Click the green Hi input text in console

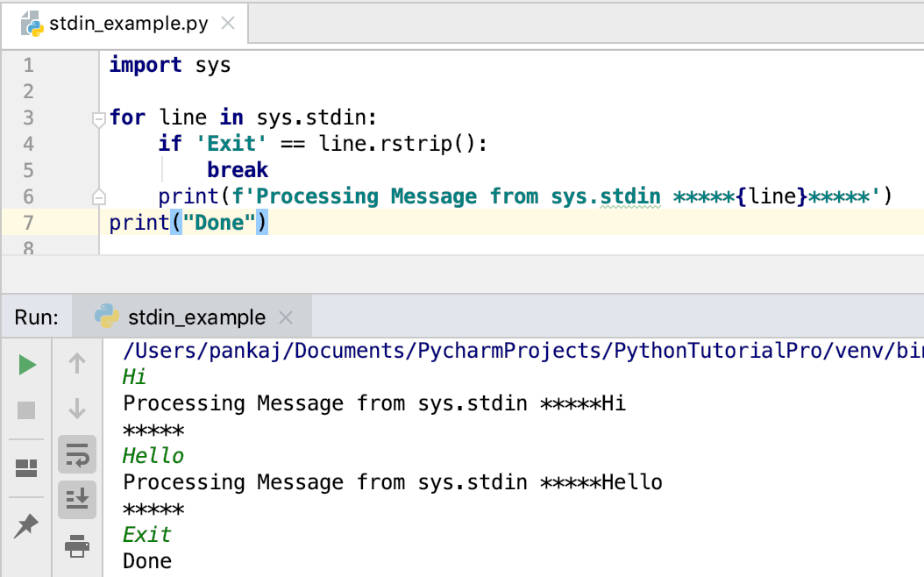click(135, 376)
